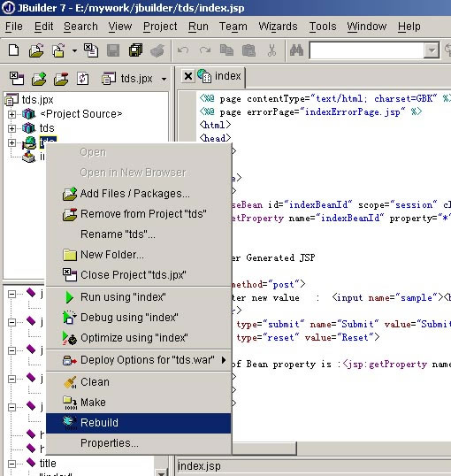451x476 pixels.
Task: Click the binoculars Find icon
Action: [296, 50]
